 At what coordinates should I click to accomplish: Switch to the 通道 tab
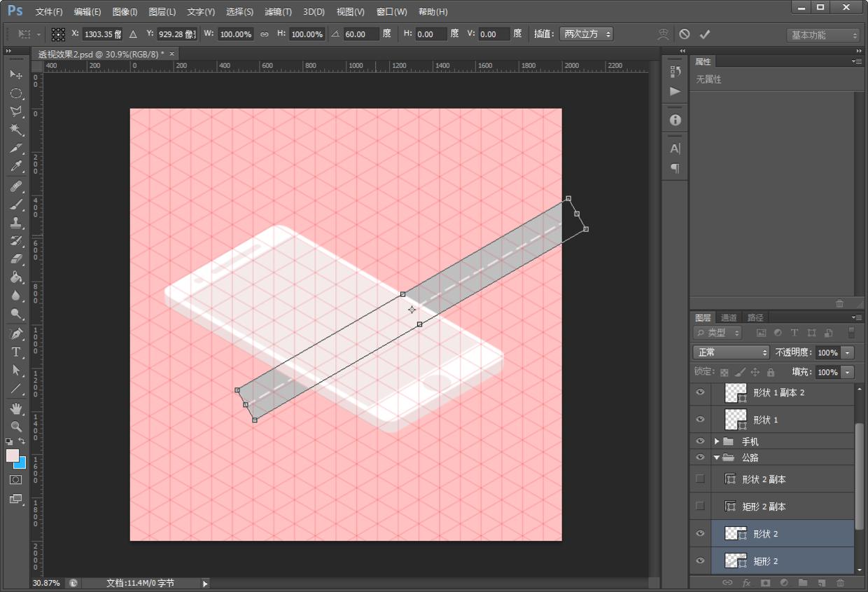pyautogui.click(x=729, y=317)
